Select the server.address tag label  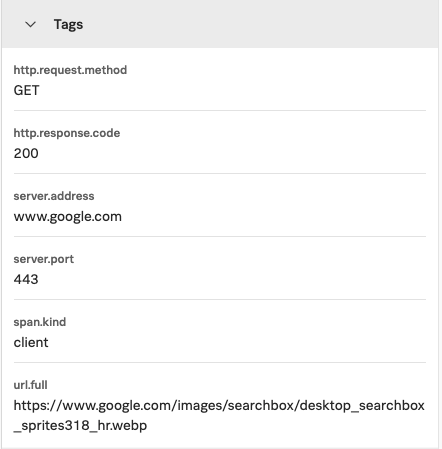(54, 196)
